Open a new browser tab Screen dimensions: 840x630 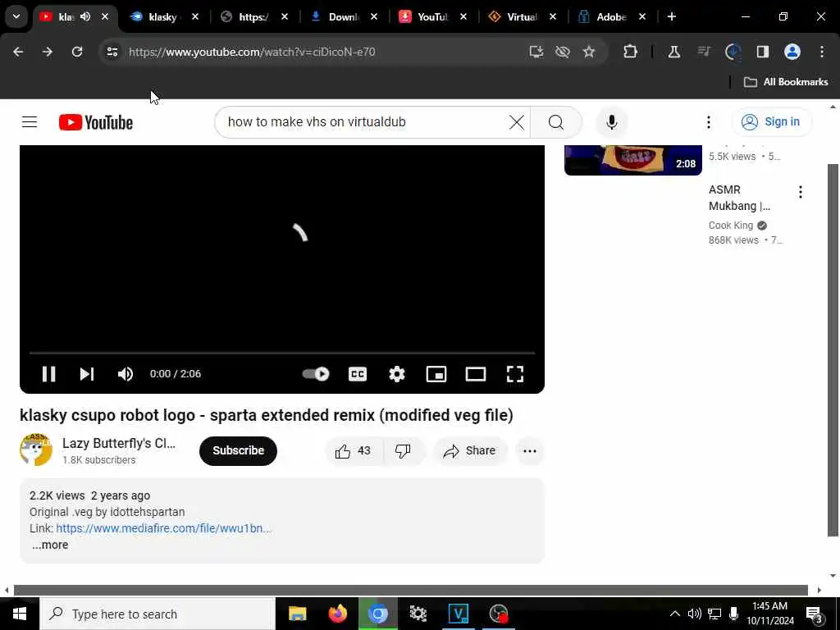click(x=672, y=17)
